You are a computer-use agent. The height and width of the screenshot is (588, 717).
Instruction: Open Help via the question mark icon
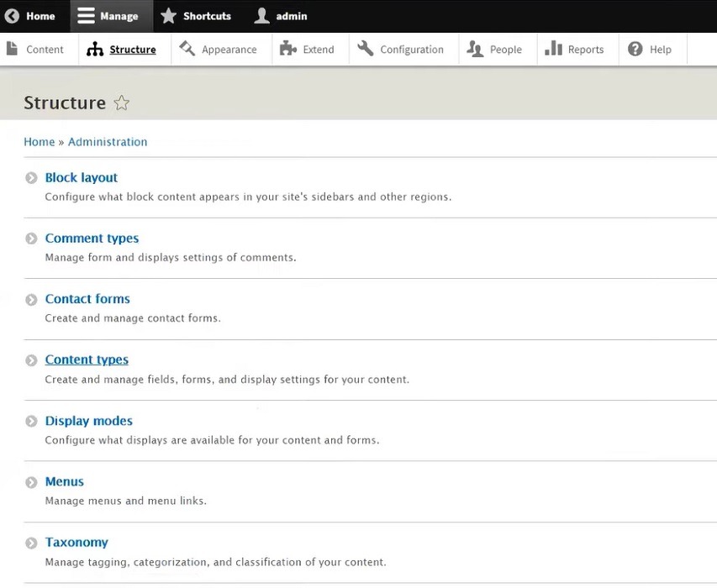(x=637, y=49)
